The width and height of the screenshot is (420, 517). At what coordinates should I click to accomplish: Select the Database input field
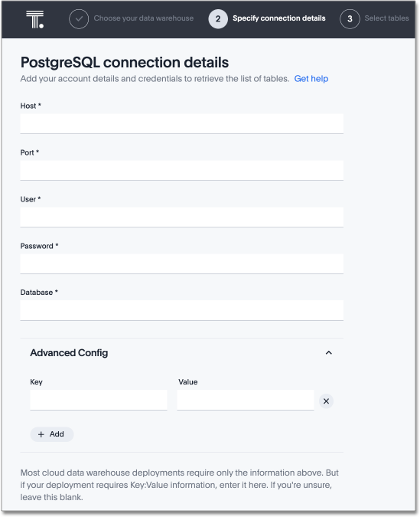pos(182,310)
